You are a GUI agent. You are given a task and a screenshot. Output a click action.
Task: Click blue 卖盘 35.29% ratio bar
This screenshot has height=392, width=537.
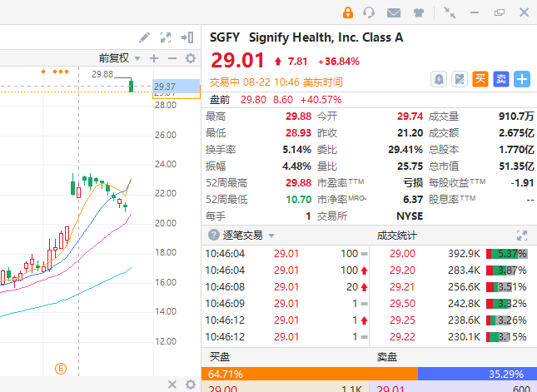[477, 374]
